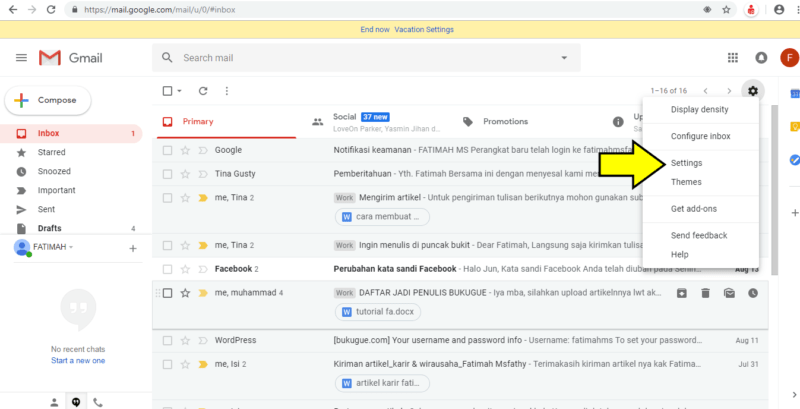Viewport: 800px width, 409px height.
Task: Click the search magnifier icon
Action: pos(167,58)
